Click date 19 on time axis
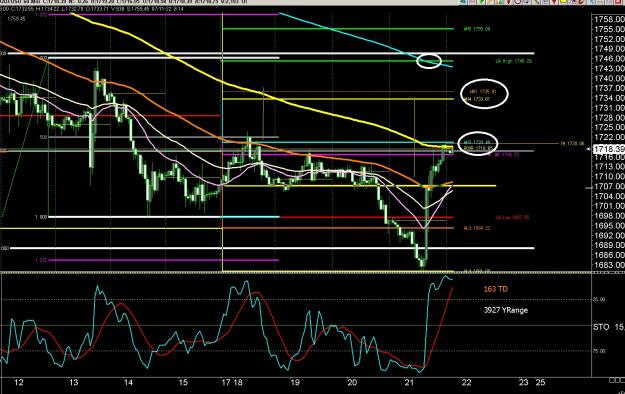Viewport: 625px width, 394px height. point(295,382)
